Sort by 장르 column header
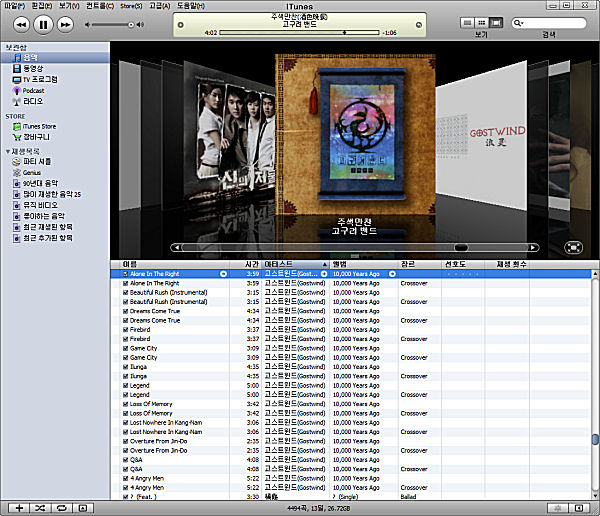Screen dimensions: 600x516 419,264
